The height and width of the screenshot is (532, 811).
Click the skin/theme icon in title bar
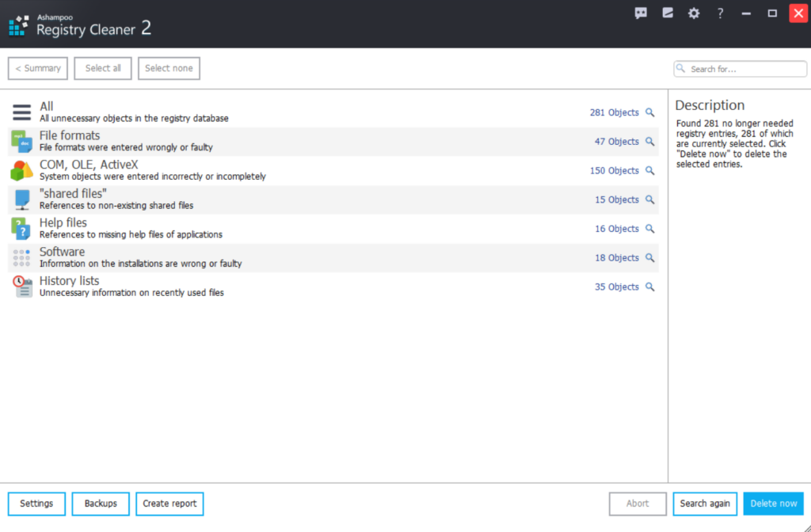pyautogui.click(x=668, y=13)
